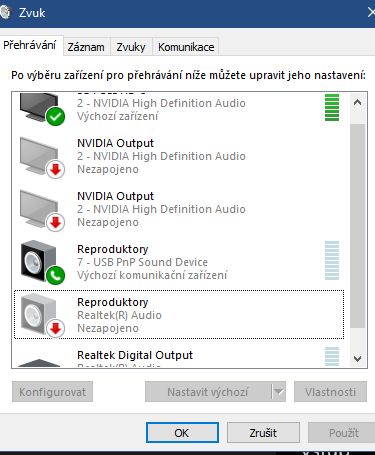Open the Nastavit výchozí dropdown arrow
The image size is (375, 455).
(x=278, y=392)
